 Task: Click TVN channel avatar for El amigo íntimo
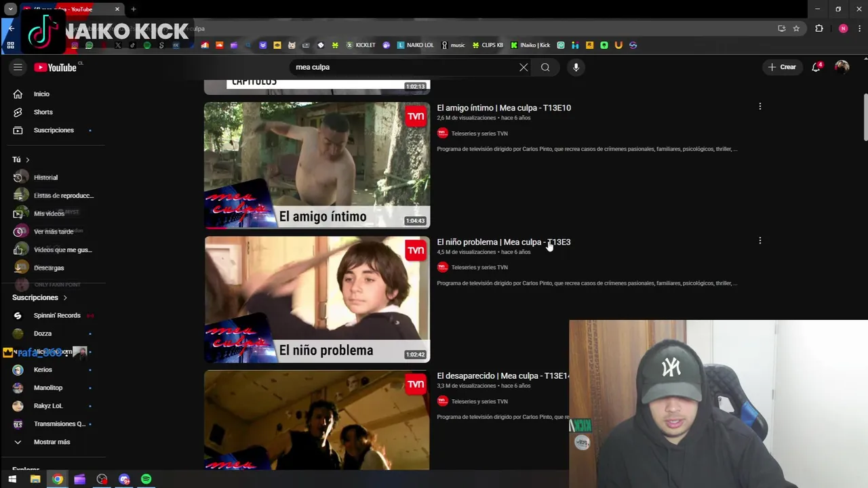(443, 134)
